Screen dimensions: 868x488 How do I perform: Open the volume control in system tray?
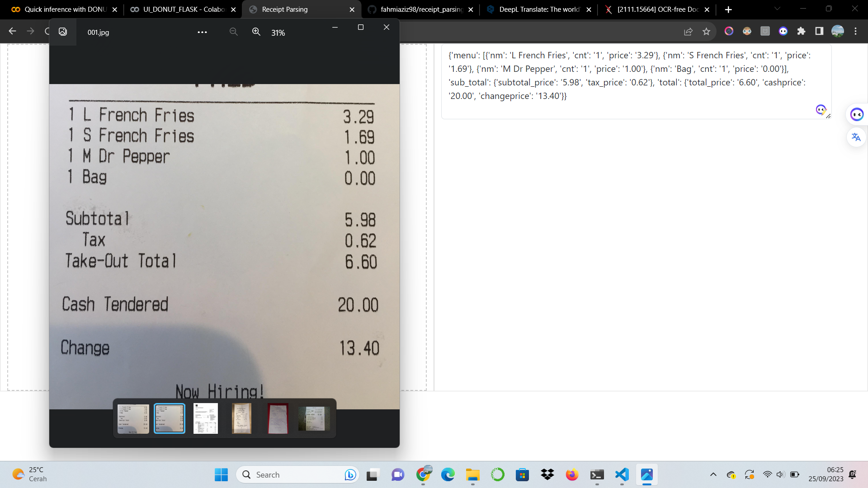[x=780, y=474]
